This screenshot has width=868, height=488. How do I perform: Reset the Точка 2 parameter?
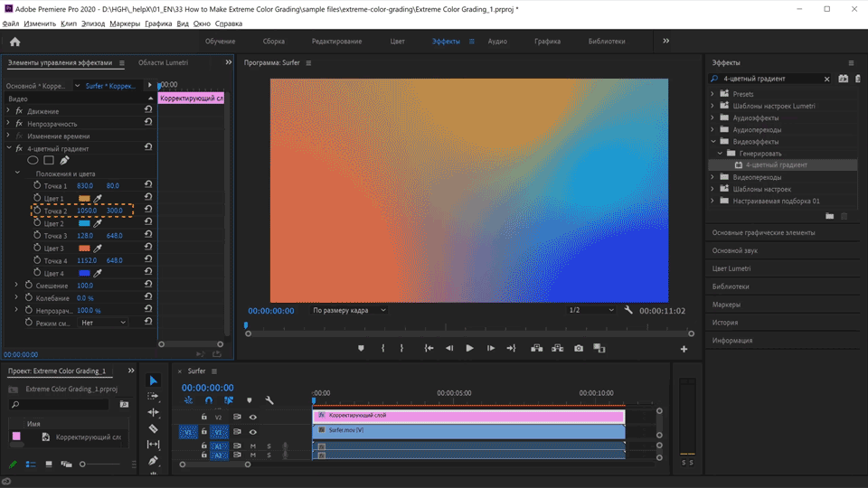click(148, 211)
